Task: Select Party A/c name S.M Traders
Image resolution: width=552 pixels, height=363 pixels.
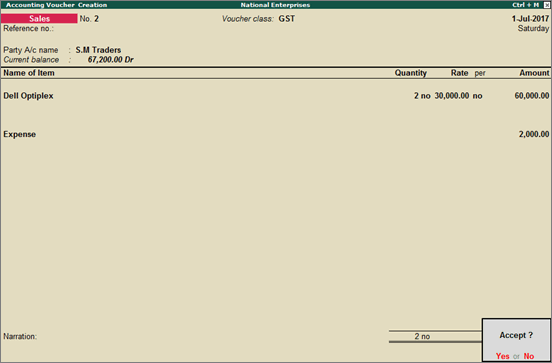Action: (x=98, y=50)
